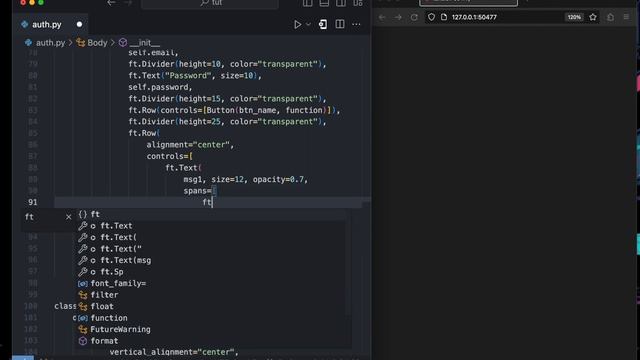This screenshot has height=360, width=640.
Task: Open changes icon beside run dropdown
Action: tap(323, 24)
